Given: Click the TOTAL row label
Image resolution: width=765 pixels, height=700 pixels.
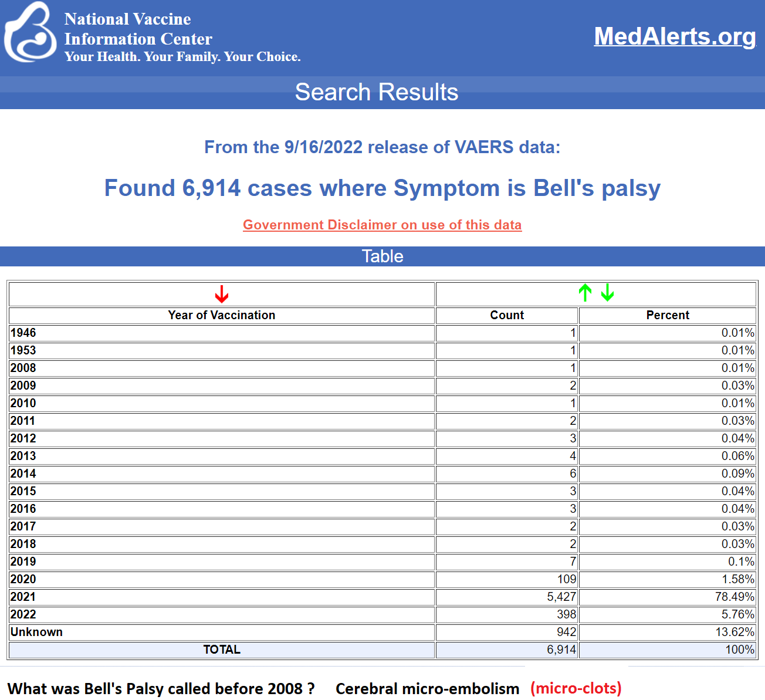Looking at the screenshot, I should tap(222, 650).
